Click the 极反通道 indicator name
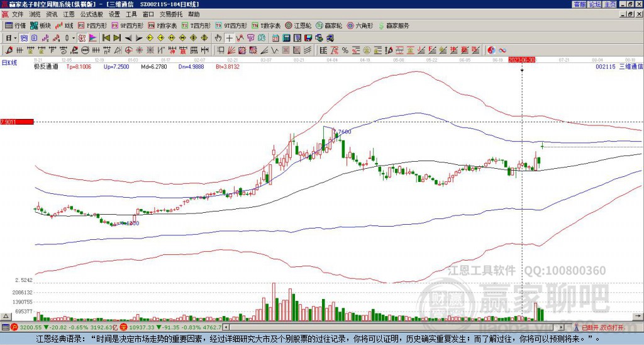644x345 pixels. [x=46, y=66]
